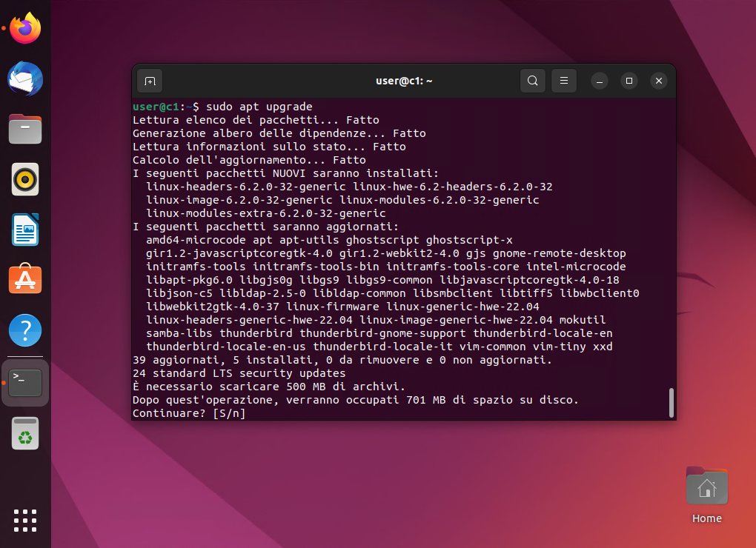Select the Terminal icon in the dock
This screenshot has height=548, width=756.
point(25,383)
